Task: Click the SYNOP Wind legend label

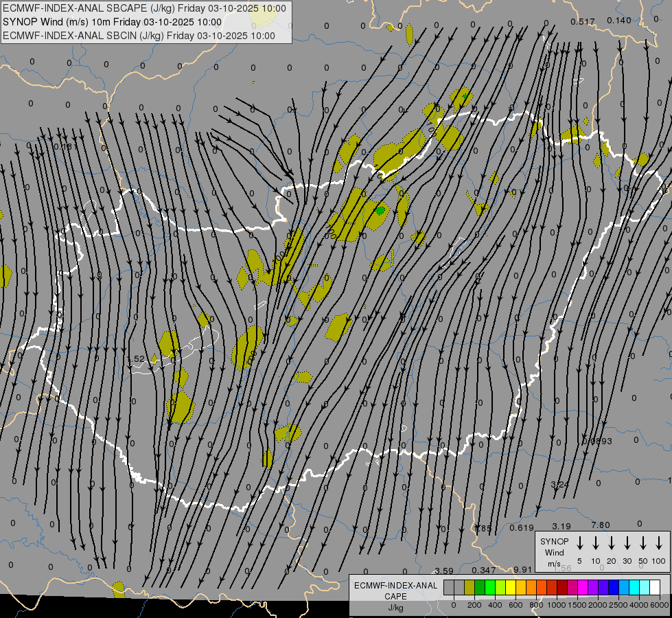Action: point(554,552)
